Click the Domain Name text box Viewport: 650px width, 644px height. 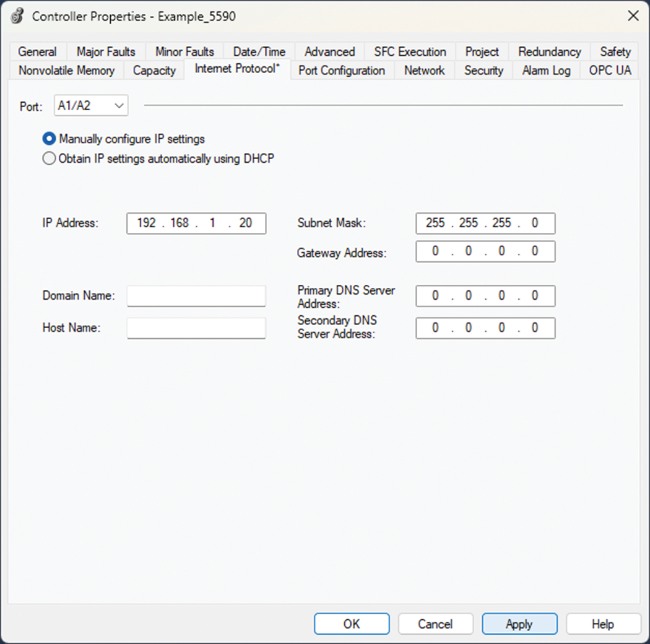[196, 296]
